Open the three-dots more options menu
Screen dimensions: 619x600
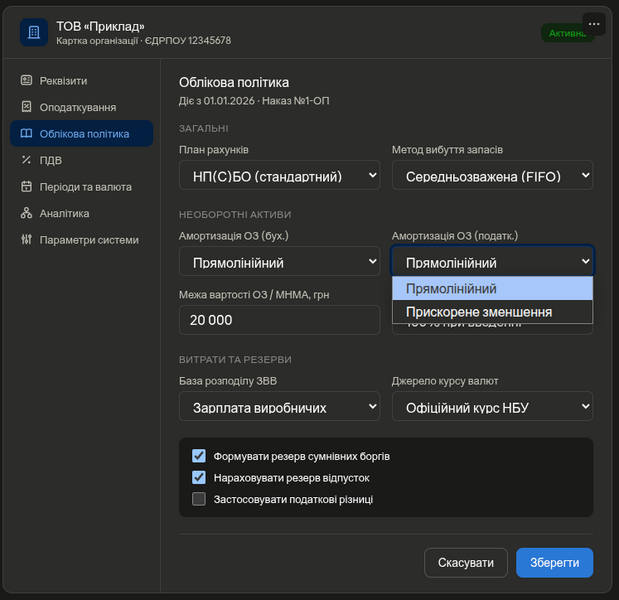(x=594, y=24)
